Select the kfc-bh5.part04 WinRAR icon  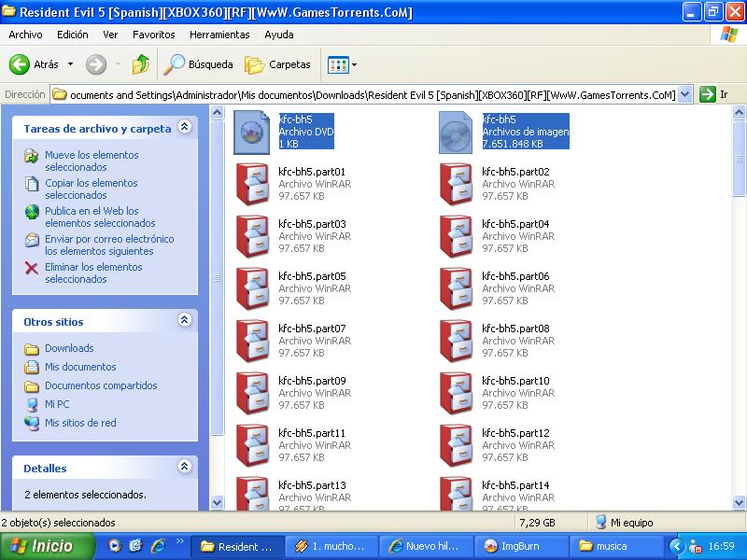456,237
